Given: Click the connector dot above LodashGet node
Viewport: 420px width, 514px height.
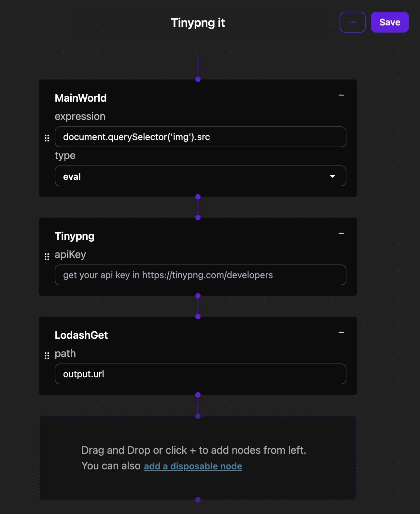Looking at the screenshot, I should click(198, 317).
